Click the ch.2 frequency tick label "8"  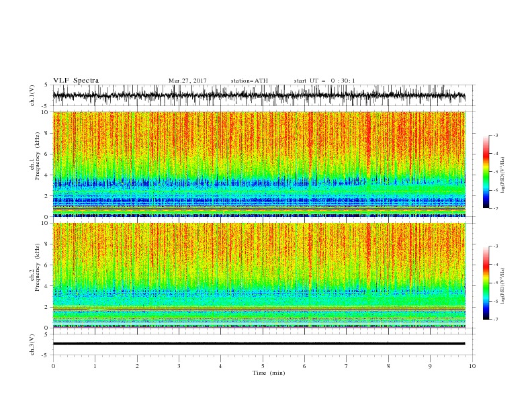pyautogui.click(x=46, y=244)
